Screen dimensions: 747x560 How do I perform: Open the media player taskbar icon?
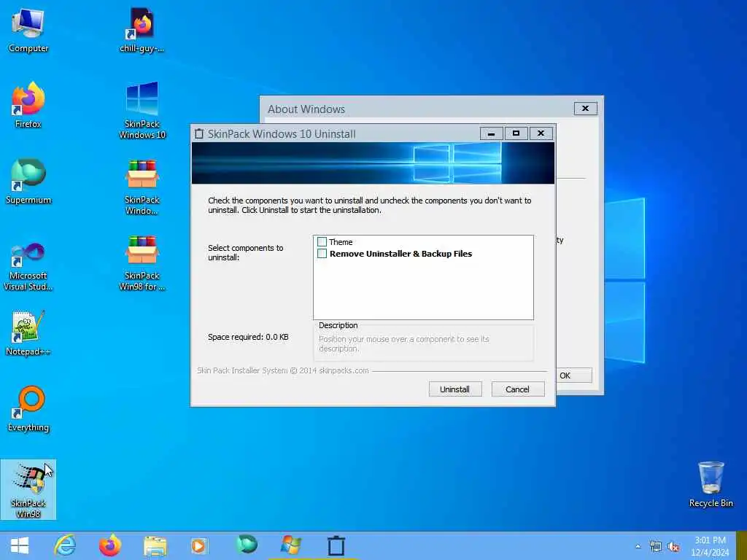[200, 545]
